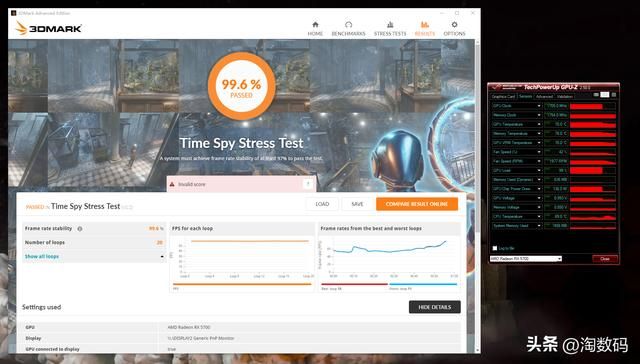The width and height of the screenshot is (640, 364).
Task: Switch to the Graphics Card tab
Action: (503, 97)
